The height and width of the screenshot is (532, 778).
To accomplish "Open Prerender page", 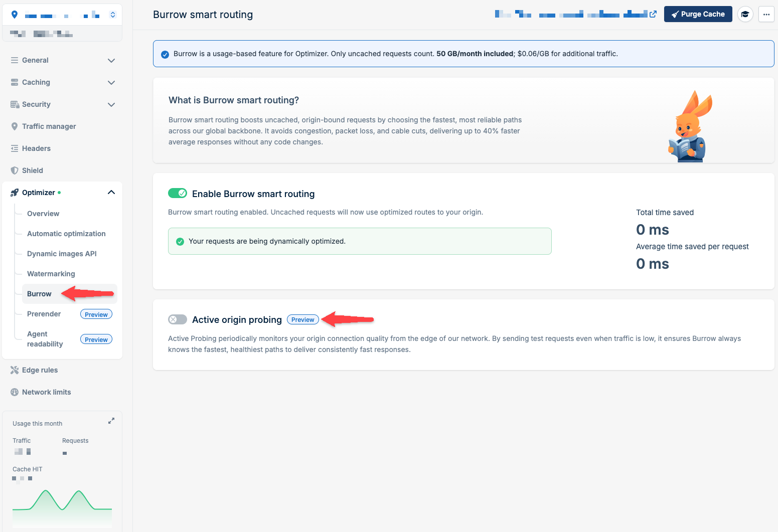I will click(44, 314).
